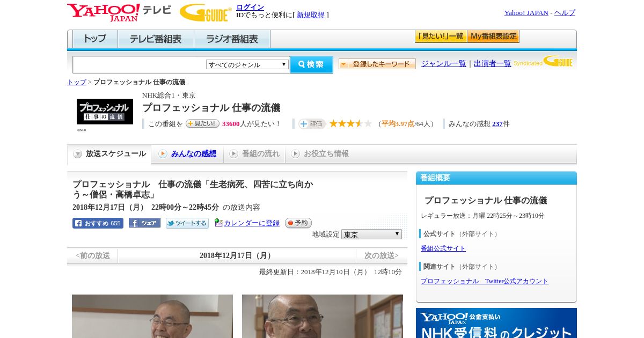Click the 見たい! add button
Image resolution: width=644 pixels, height=338 pixels.
coord(202,123)
